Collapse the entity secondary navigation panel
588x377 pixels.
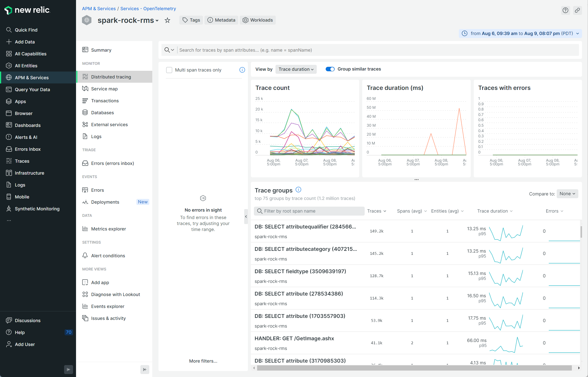(145, 370)
